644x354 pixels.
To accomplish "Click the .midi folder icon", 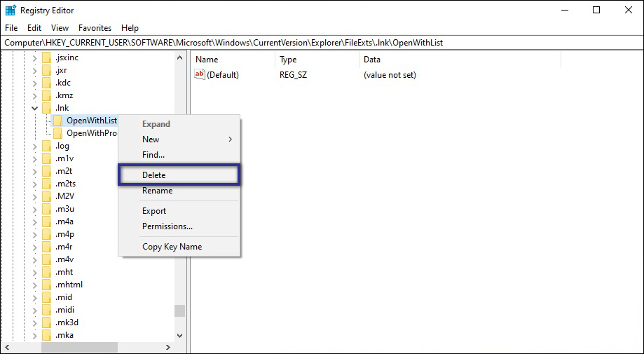I will pyautogui.click(x=46, y=310).
